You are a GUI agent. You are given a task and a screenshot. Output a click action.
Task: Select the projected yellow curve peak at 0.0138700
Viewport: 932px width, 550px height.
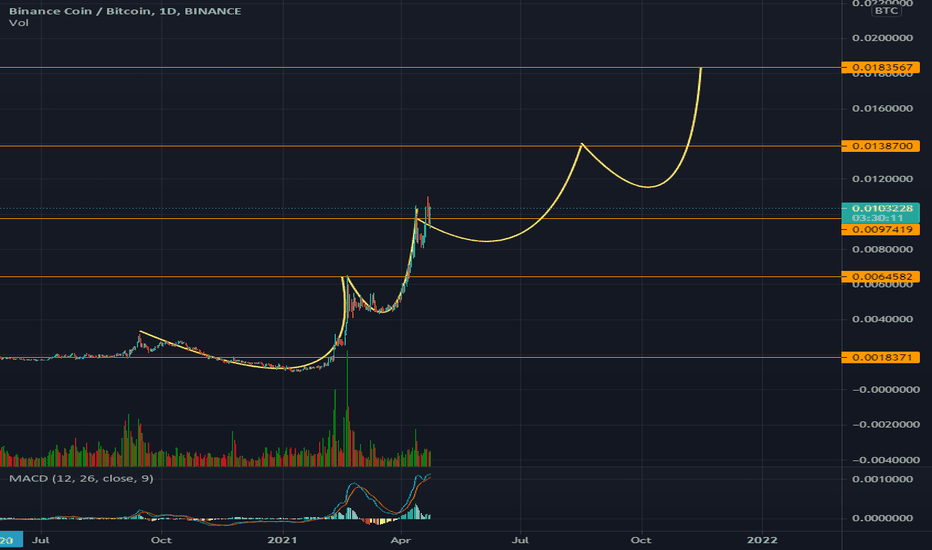(582, 144)
